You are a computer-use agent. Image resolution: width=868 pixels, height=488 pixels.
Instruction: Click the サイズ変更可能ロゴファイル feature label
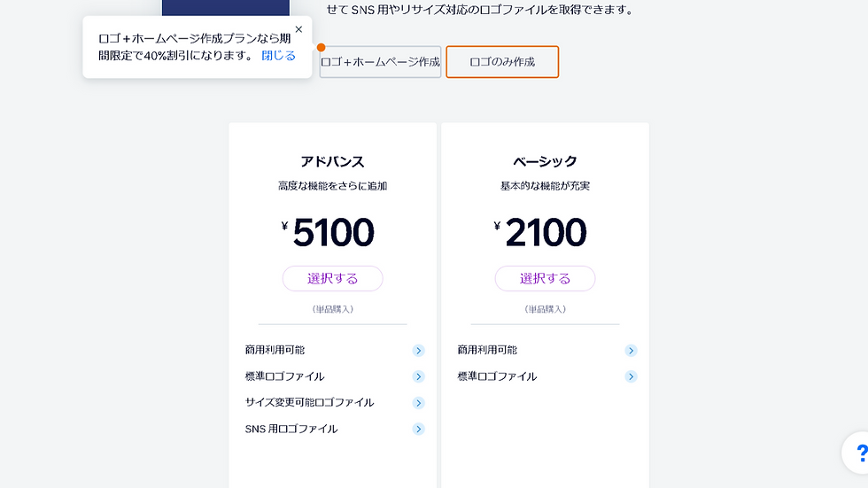point(309,403)
